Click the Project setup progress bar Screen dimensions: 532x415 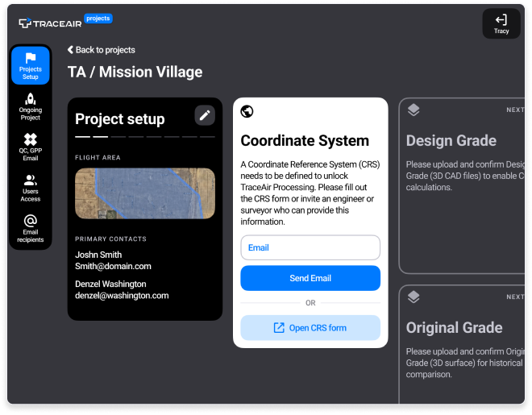(x=145, y=137)
